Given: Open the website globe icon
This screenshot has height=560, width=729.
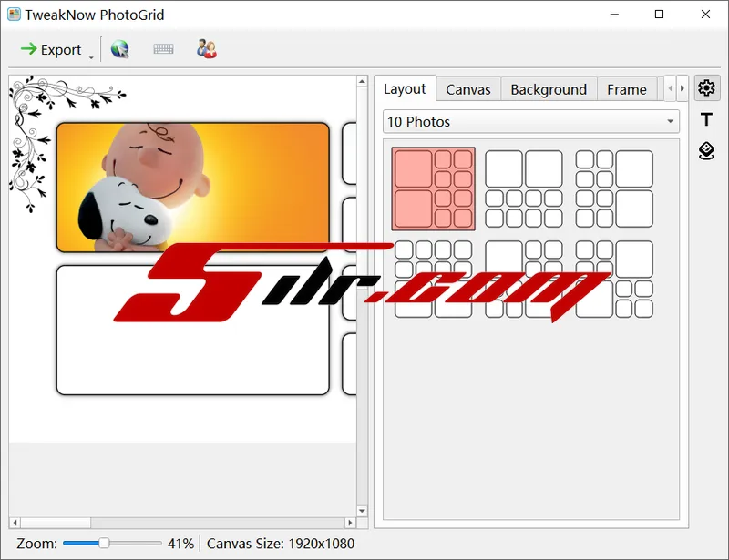Looking at the screenshot, I should 120,49.
